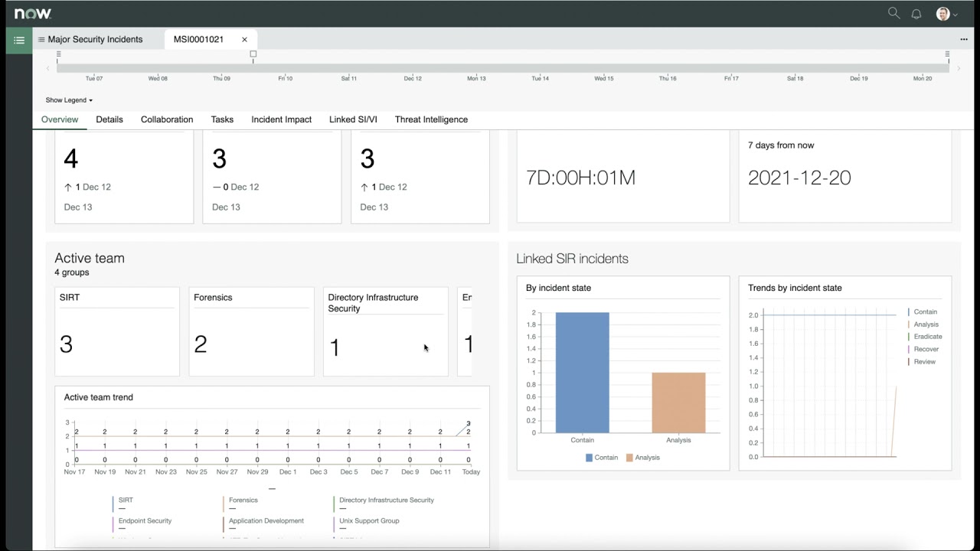
Task: Open the SIRT team card
Action: [117, 331]
